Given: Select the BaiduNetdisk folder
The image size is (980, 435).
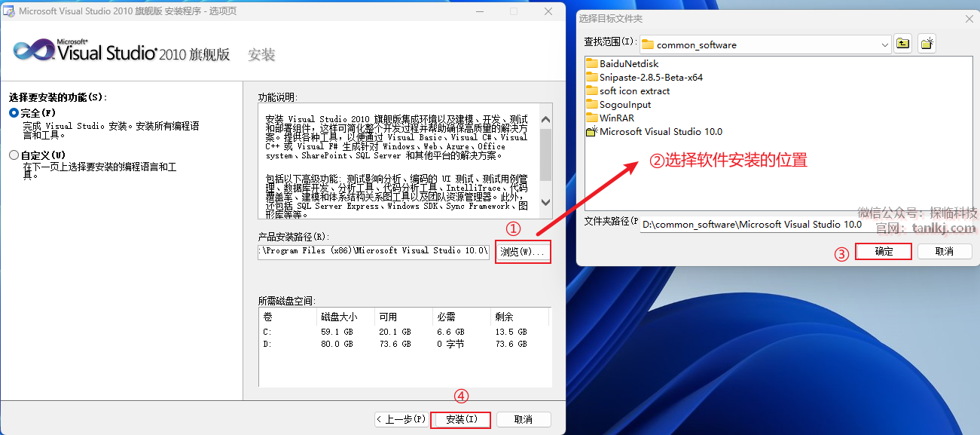Looking at the screenshot, I should tap(628, 64).
